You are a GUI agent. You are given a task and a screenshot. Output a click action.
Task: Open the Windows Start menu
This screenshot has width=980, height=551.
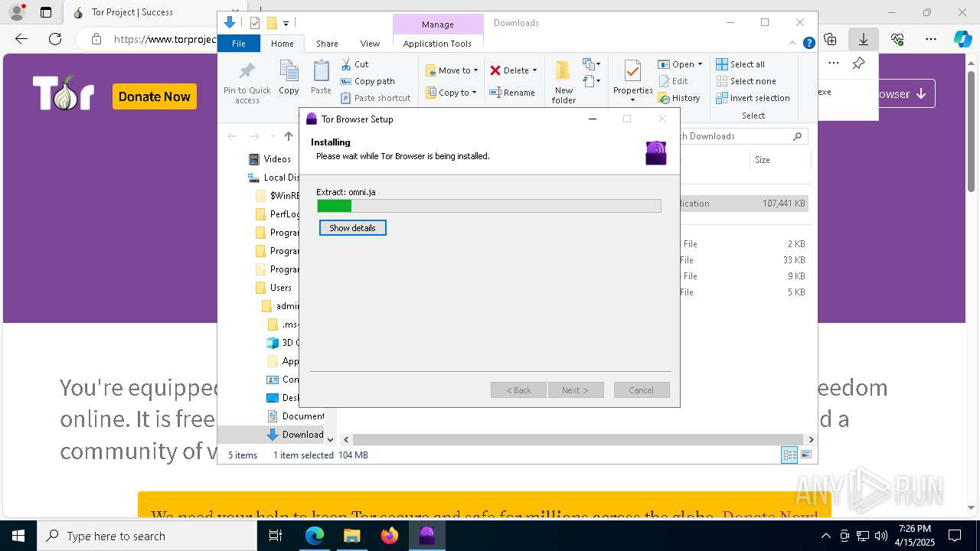coord(18,536)
